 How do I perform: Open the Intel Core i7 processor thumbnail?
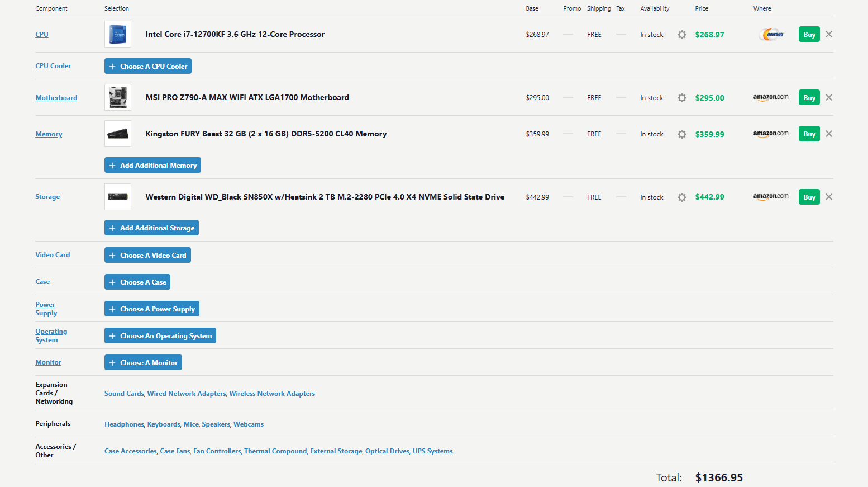pos(118,34)
